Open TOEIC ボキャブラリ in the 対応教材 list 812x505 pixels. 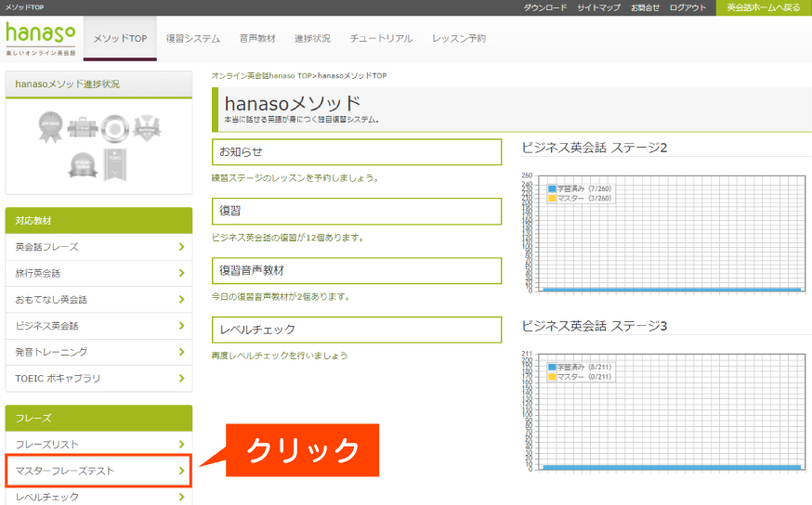[98, 378]
